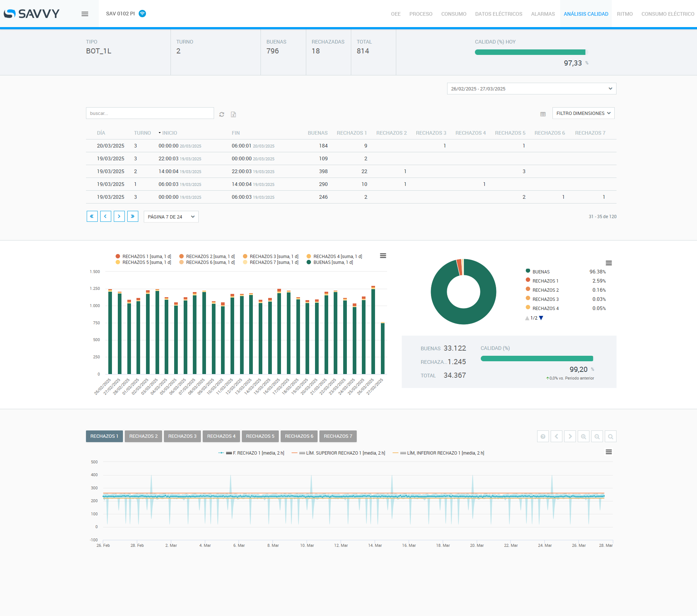Viewport: 697px width, 616px height.
Task: Zoom out on the rejection timeline chart
Action: [x=597, y=436]
